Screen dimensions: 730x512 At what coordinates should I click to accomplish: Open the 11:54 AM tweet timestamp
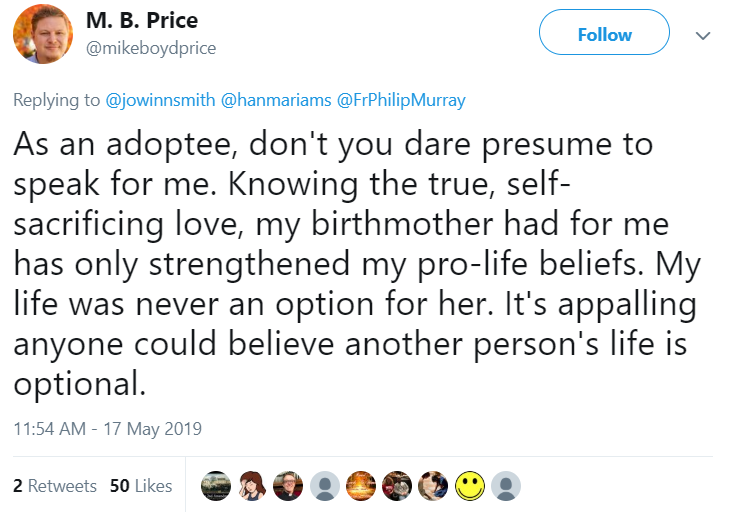pos(107,429)
